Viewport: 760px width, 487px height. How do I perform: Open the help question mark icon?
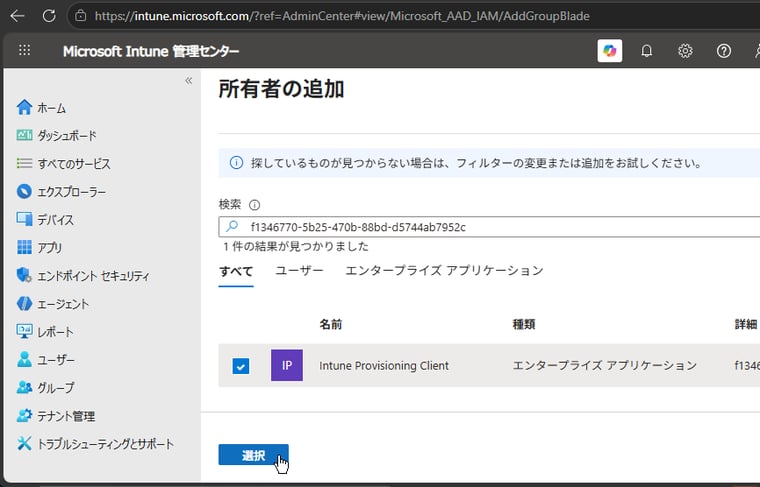coord(724,50)
